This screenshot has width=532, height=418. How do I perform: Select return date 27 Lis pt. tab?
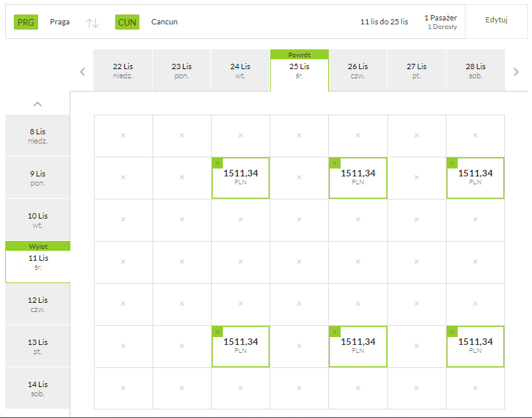(x=417, y=70)
